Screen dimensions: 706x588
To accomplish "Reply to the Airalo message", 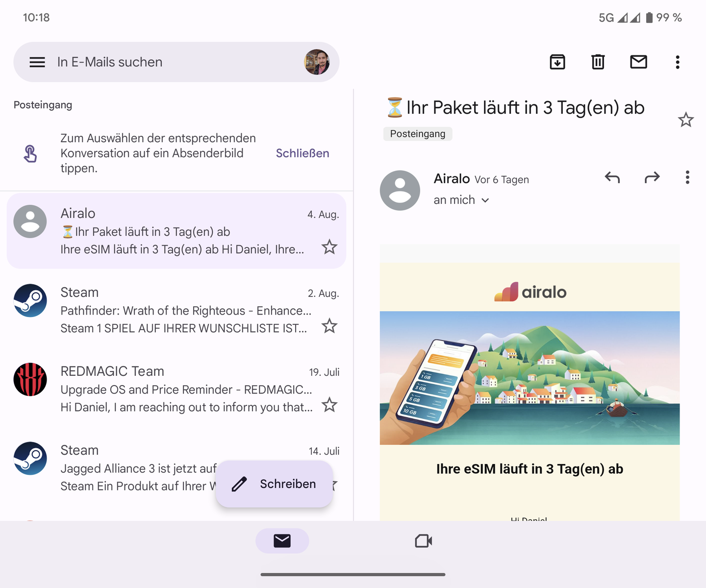I will 612,177.
